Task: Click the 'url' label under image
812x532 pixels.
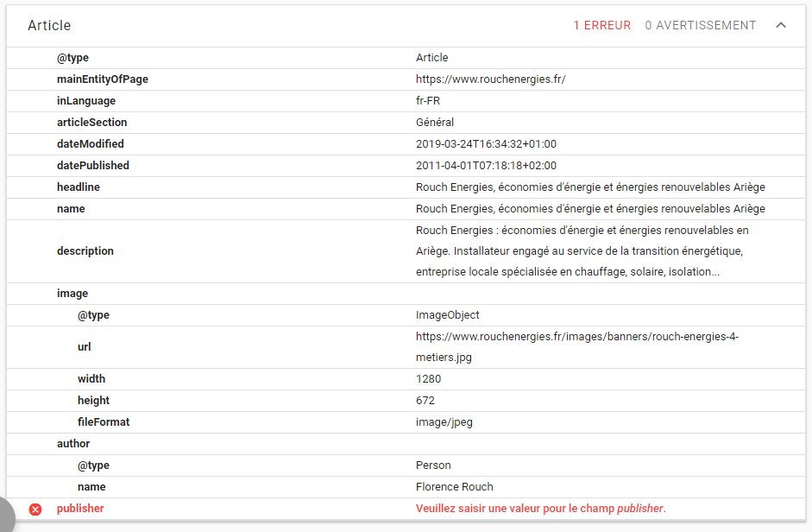Action: [84, 347]
